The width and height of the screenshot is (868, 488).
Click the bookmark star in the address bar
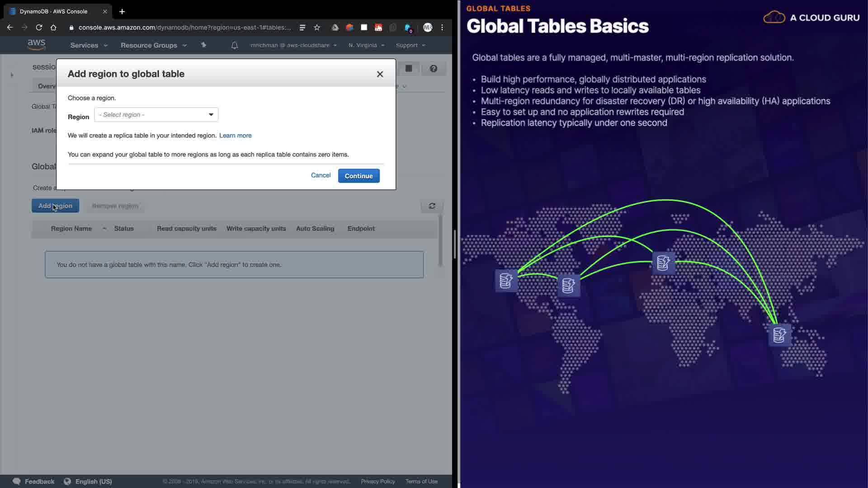point(317,28)
